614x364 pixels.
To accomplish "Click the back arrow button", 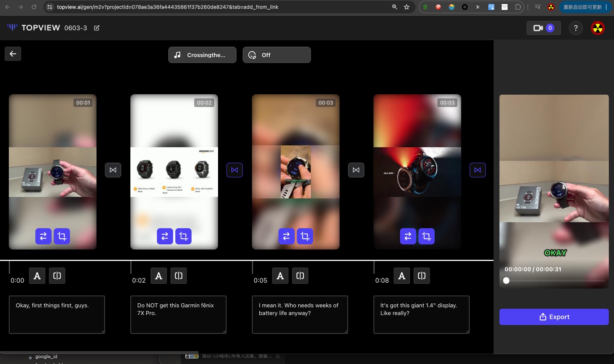I will 13,54.
